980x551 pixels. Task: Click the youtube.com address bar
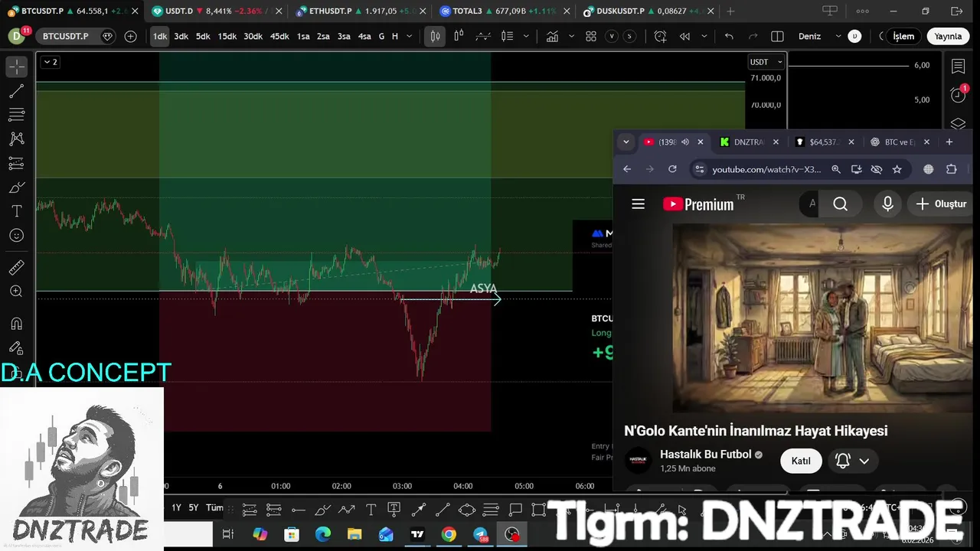[x=766, y=169]
